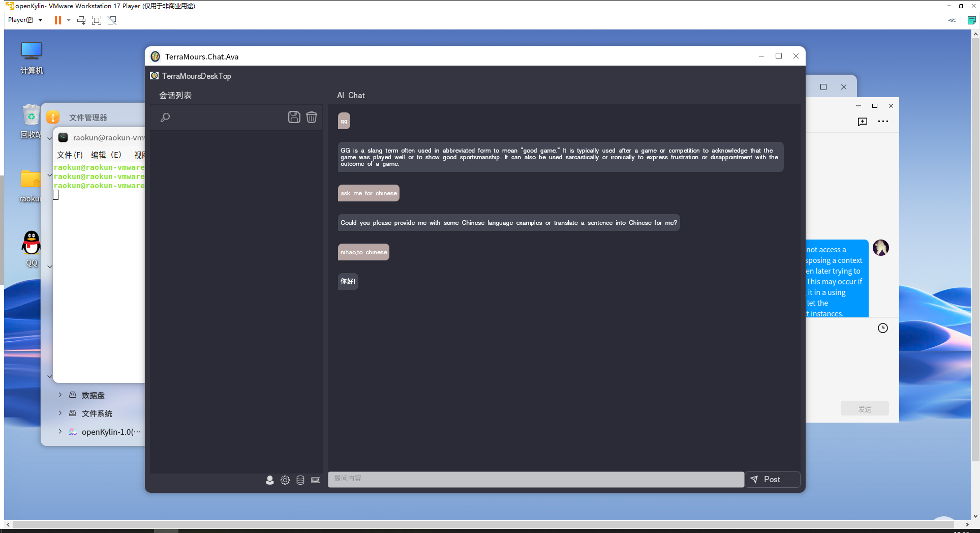Viewport: 980px width, 533px height.
Task: Open the 编辑(E) menu in terminal
Action: pos(106,155)
